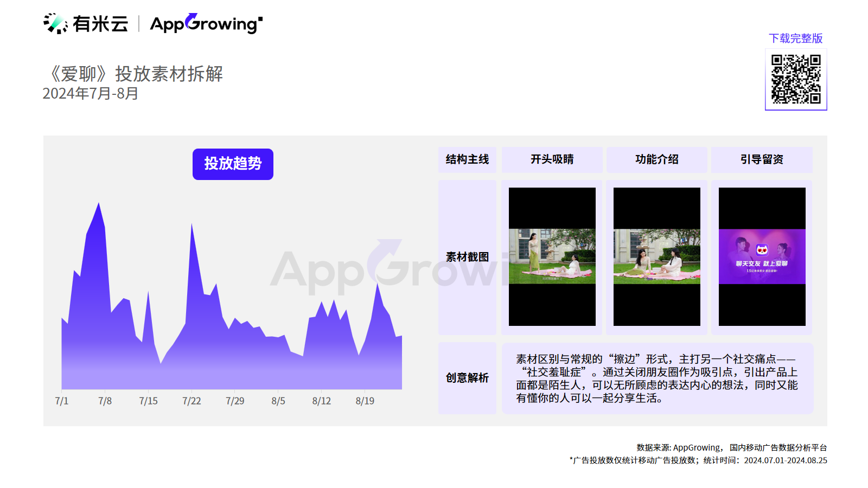Open the 开头吸睛 video screenshot thumbnail
Screen dimensions: 868x488
(552, 256)
